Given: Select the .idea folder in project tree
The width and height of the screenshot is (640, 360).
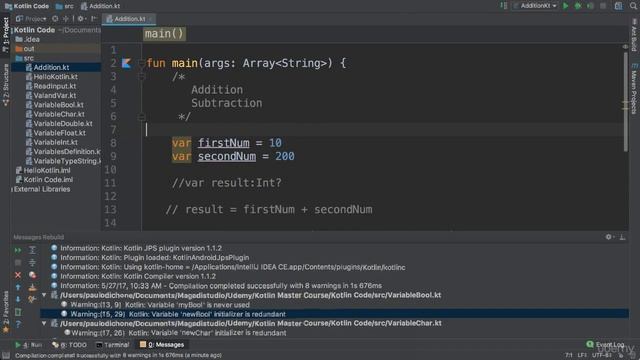Looking at the screenshot, I should (x=27, y=39).
